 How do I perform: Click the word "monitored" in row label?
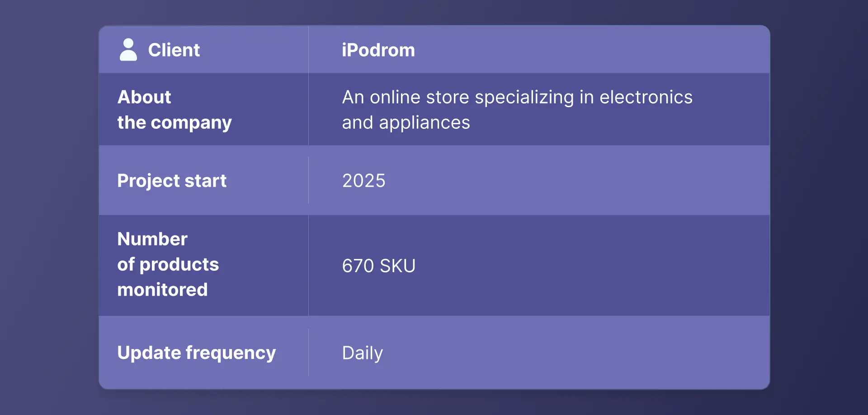pos(162,290)
